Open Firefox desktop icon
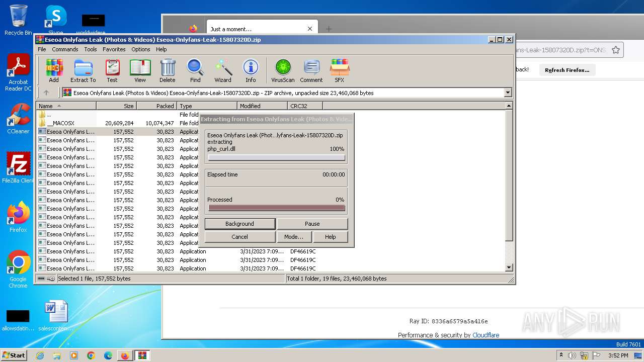644x362 pixels. (x=18, y=217)
